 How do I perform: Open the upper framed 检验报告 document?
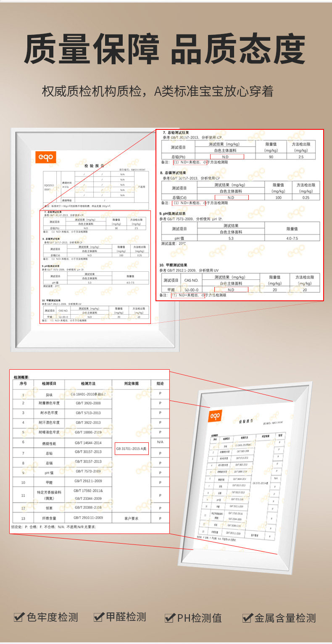click(95, 239)
